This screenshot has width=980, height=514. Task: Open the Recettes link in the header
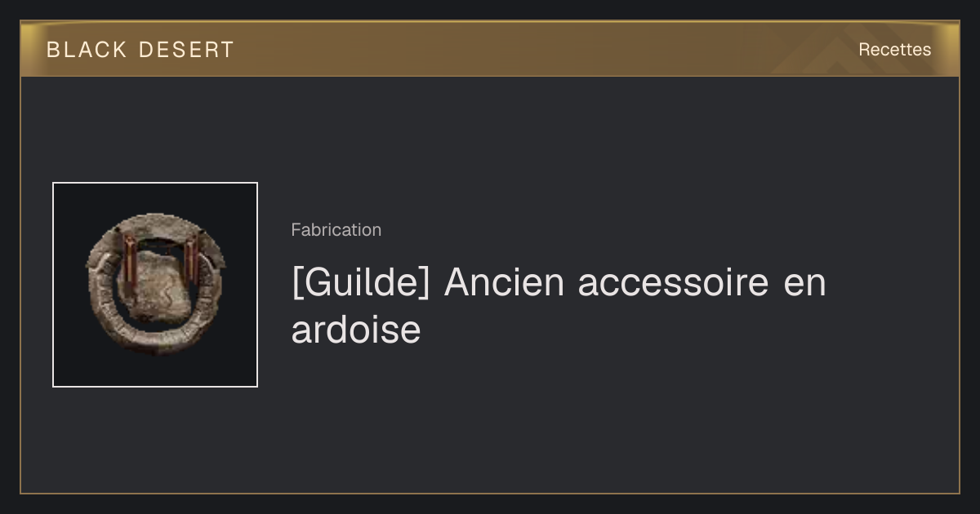[894, 50]
